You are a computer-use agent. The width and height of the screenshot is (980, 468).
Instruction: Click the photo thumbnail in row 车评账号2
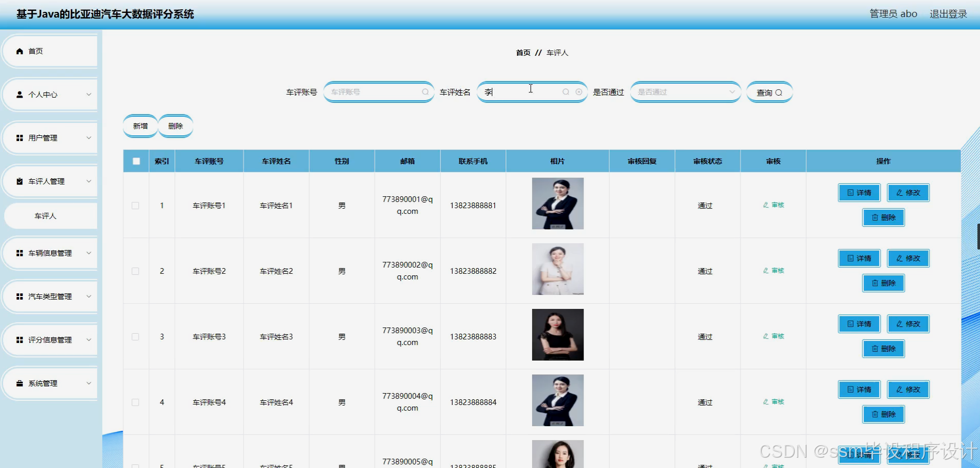click(x=558, y=269)
